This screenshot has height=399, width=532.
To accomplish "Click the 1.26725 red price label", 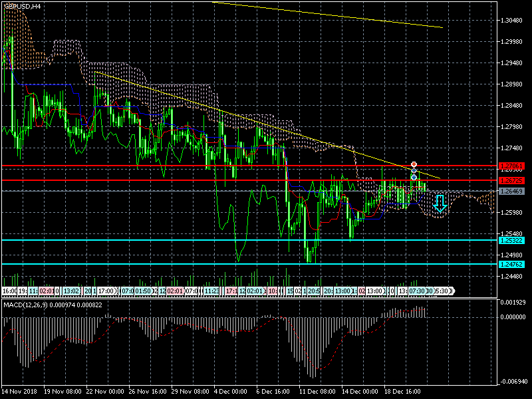I will point(512,180).
